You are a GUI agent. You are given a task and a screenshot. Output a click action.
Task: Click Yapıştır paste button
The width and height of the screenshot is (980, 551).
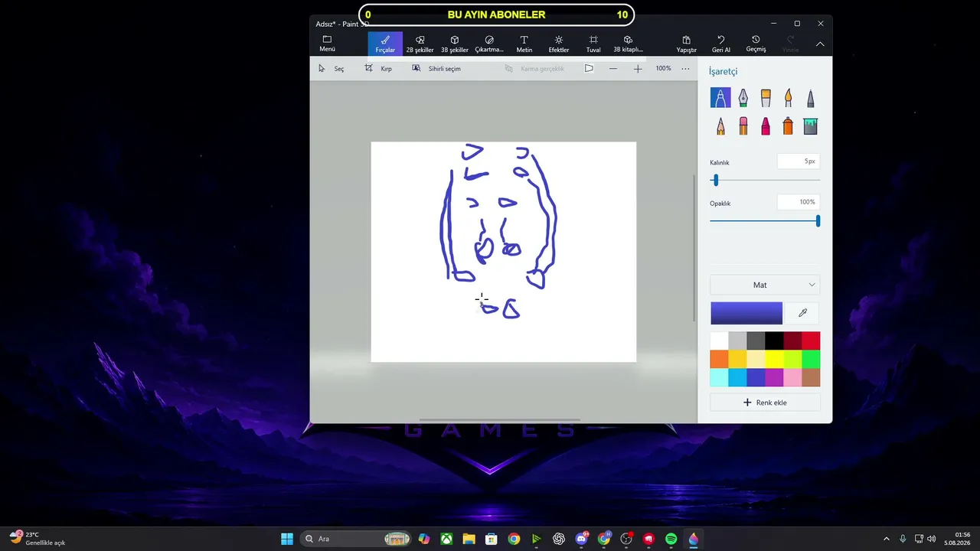(x=687, y=44)
